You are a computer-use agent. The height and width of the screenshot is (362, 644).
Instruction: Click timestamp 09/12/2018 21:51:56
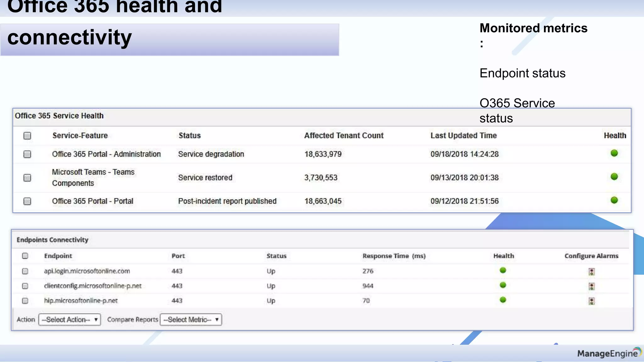[464, 201]
